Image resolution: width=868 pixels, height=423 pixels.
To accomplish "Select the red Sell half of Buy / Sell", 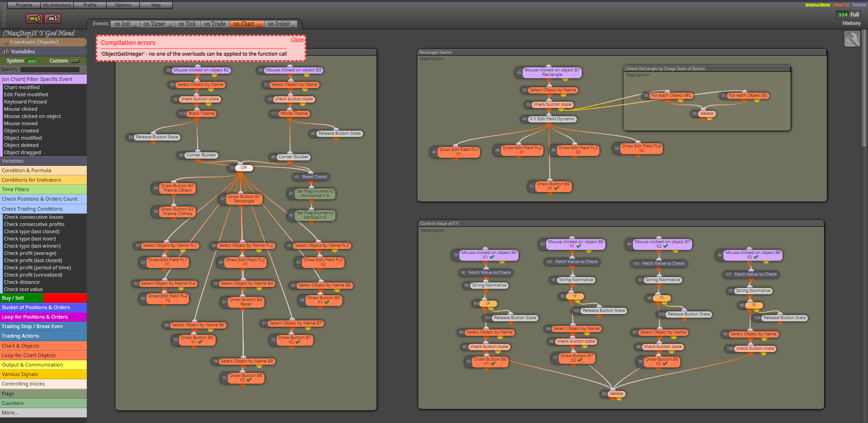I will (65, 298).
